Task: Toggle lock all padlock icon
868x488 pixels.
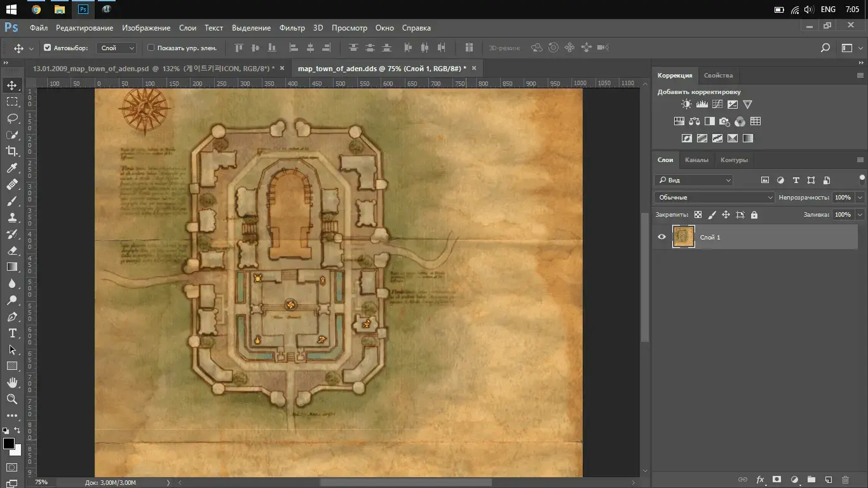Action: [754, 215]
